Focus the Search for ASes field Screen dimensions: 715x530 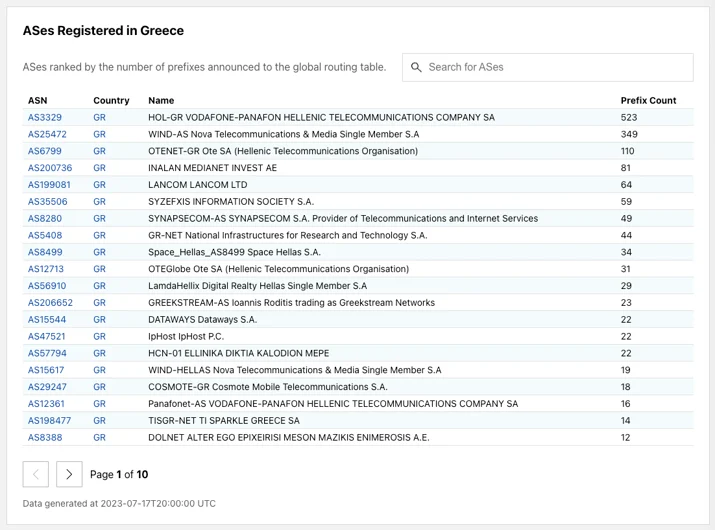[548, 68]
